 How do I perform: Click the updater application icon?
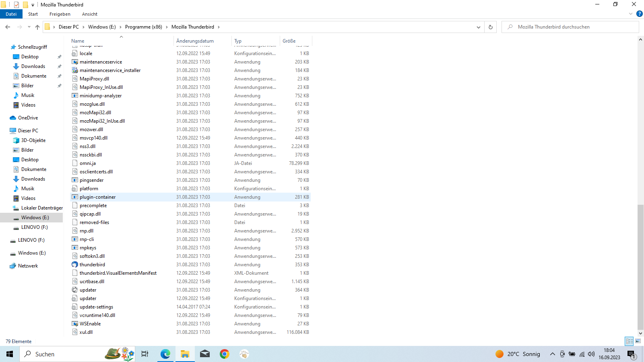tap(75, 290)
